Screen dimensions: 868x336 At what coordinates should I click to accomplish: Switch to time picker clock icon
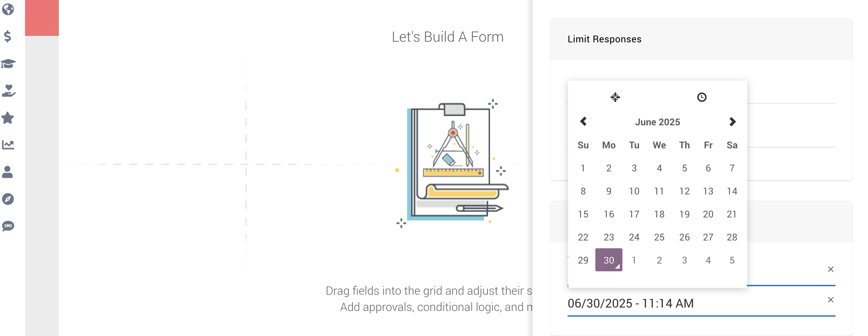[702, 97]
